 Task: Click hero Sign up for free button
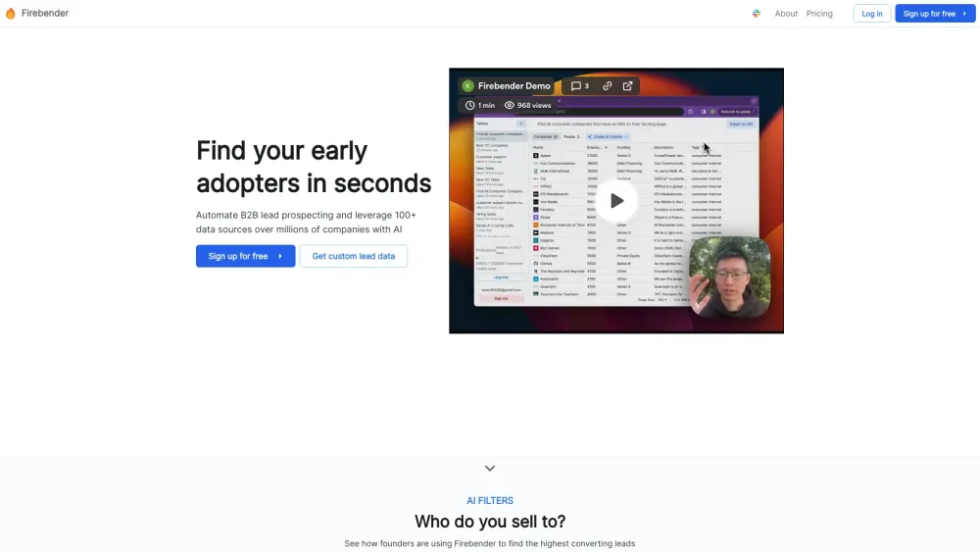tap(245, 256)
